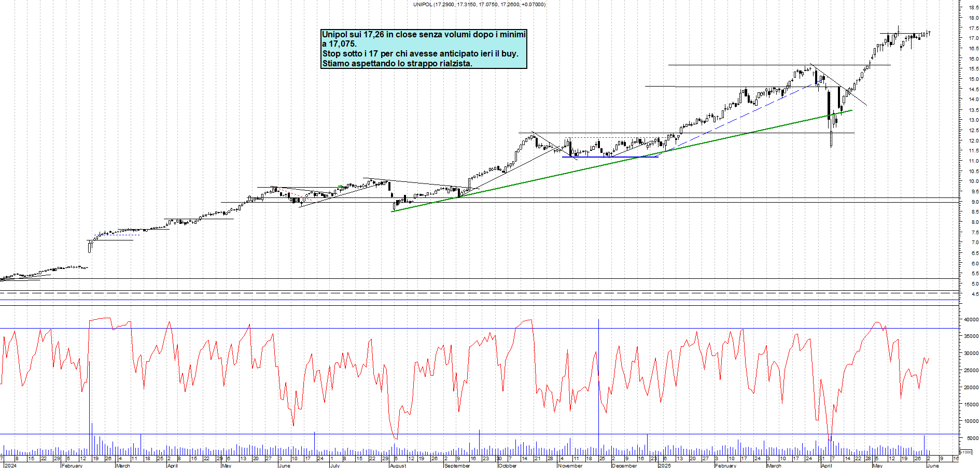Click the 40000 volume axis label
This screenshot has width=980, height=468.
tap(971, 320)
